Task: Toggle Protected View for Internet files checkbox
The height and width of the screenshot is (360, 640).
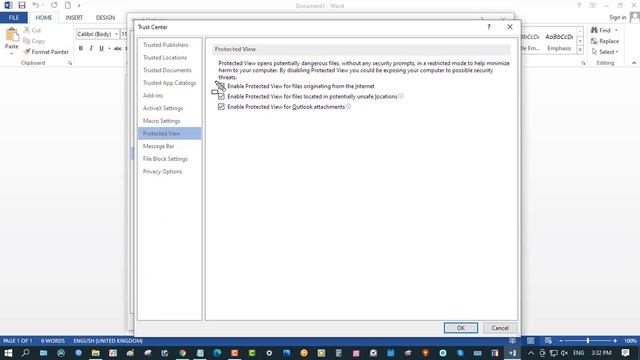Action: pyautogui.click(x=221, y=86)
